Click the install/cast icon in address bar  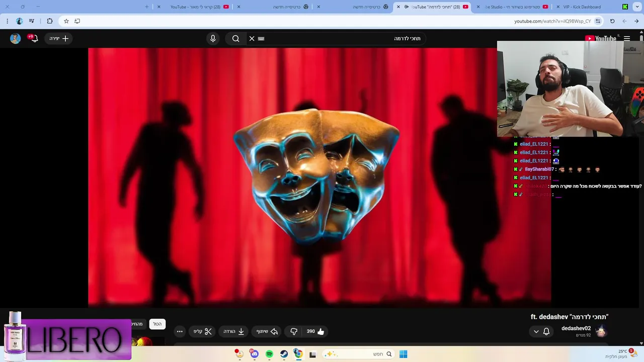click(77, 21)
